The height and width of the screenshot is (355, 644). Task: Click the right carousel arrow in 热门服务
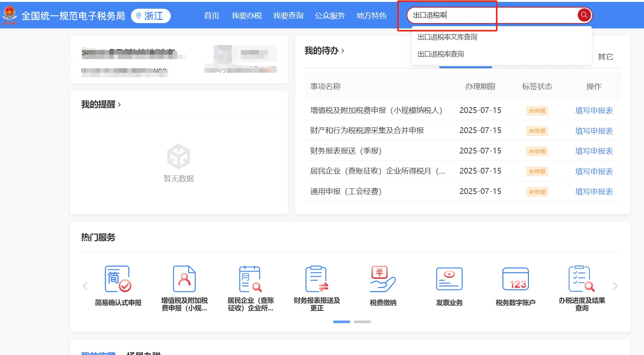tap(614, 286)
